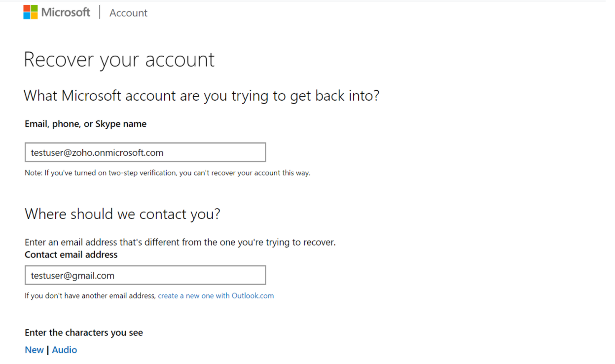The image size is (615, 364).
Task: Click the "Recover your account" heading
Action: coord(119,60)
